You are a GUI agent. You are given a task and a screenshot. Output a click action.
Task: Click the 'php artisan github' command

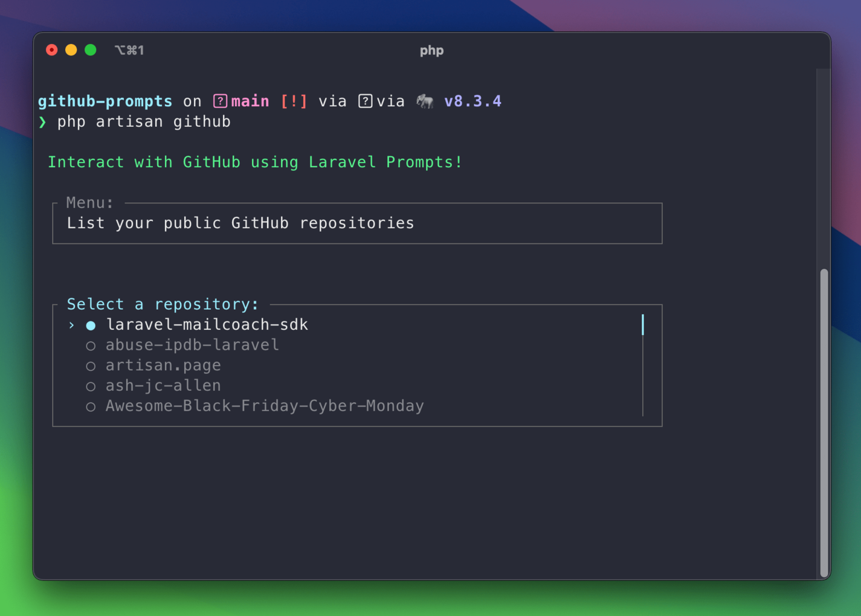144,122
